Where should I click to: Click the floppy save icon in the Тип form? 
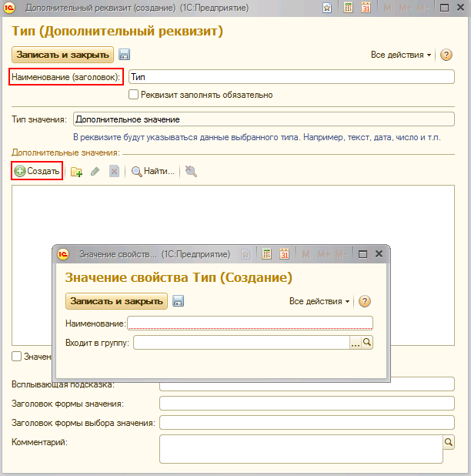(x=124, y=55)
